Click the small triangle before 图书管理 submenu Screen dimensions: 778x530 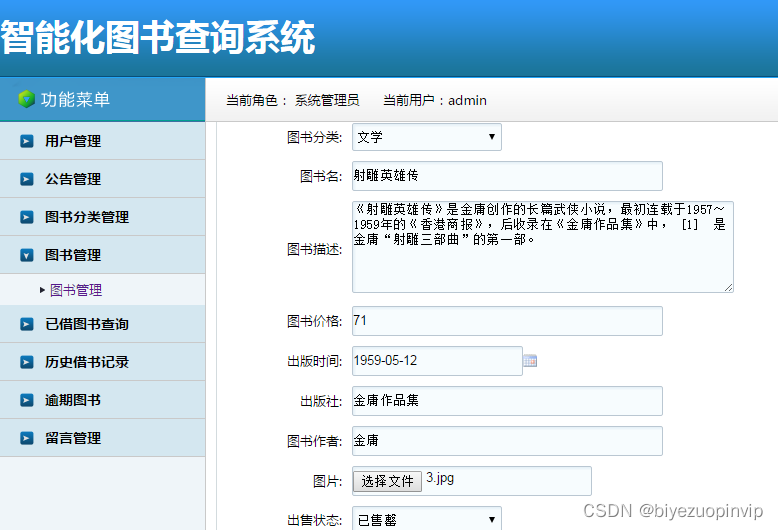coord(42,290)
